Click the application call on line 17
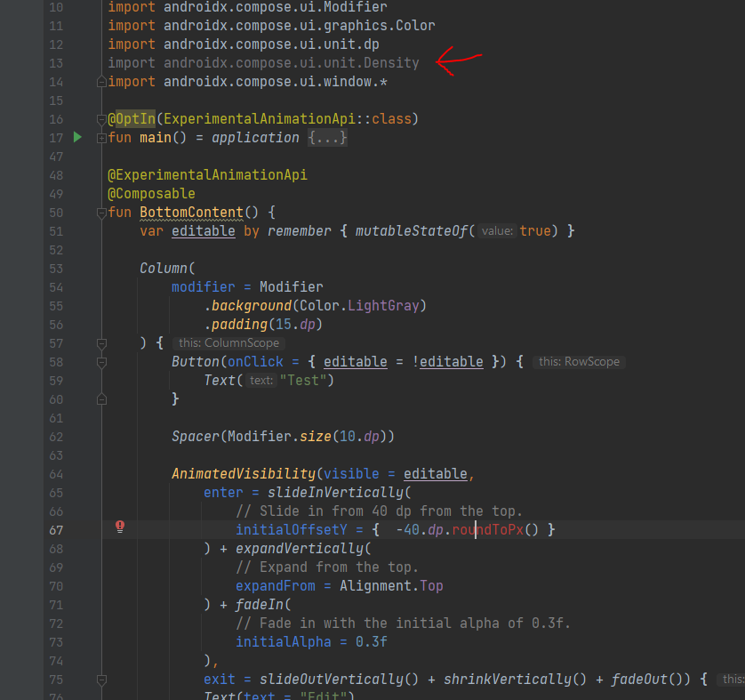This screenshot has width=745, height=700. [x=255, y=138]
